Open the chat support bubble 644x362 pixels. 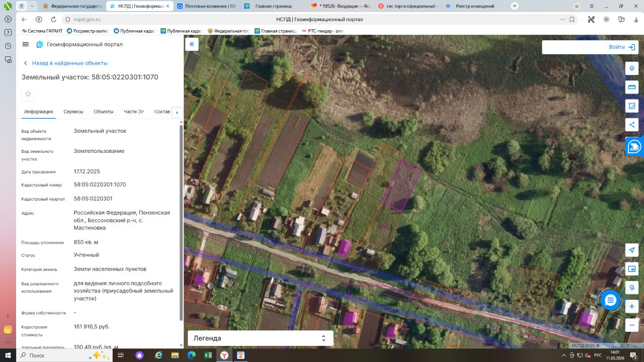pyautogui.click(x=610, y=300)
